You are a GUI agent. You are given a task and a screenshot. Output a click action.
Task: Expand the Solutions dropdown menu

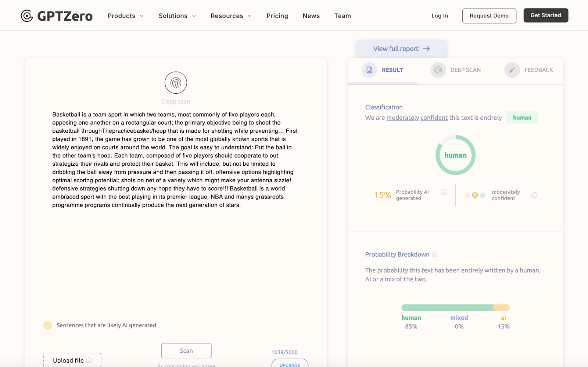coord(177,16)
